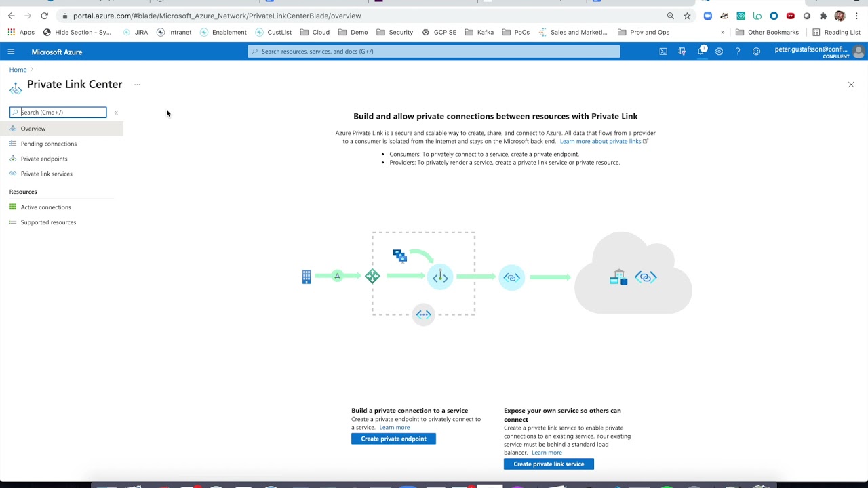Open the Hide Section bookmark

point(77,32)
